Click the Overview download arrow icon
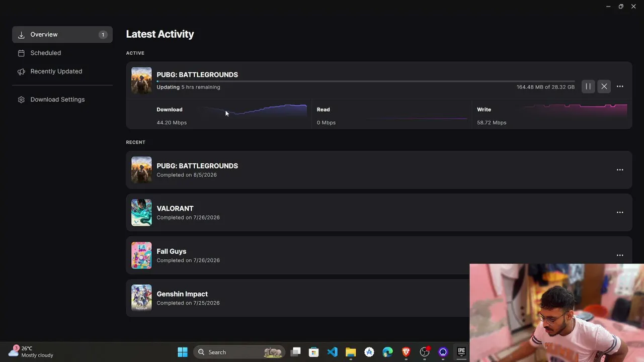 21,35
